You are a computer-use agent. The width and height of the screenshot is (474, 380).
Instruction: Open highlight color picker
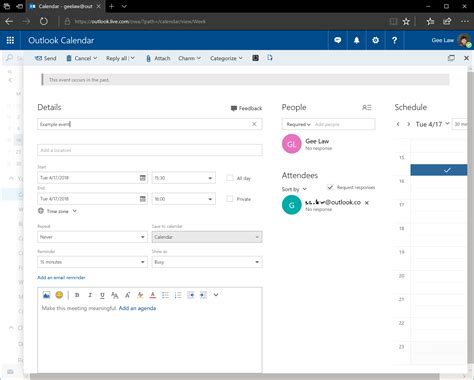pos(140,295)
